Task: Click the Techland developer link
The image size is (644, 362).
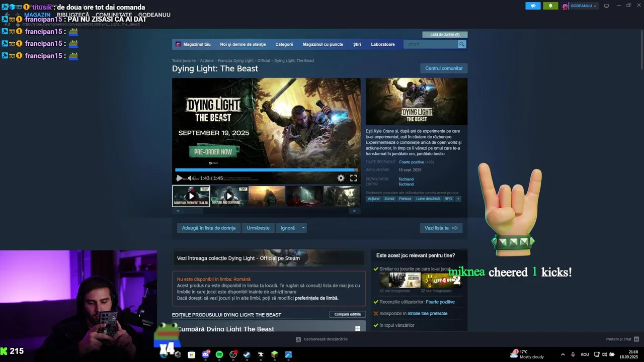Action: [x=406, y=179]
